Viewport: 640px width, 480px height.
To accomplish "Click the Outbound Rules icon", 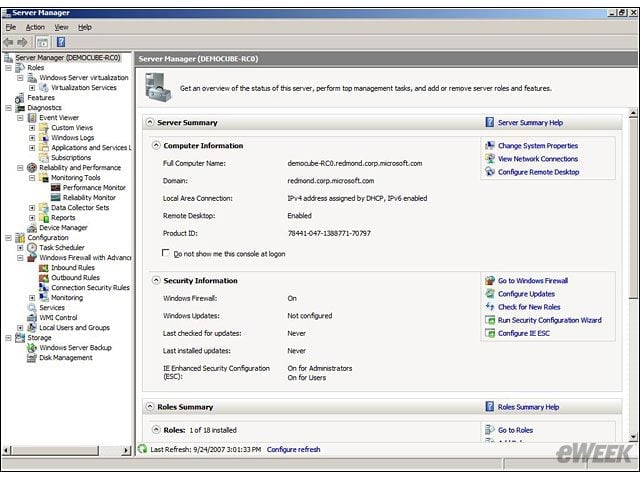I will (44, 278).
